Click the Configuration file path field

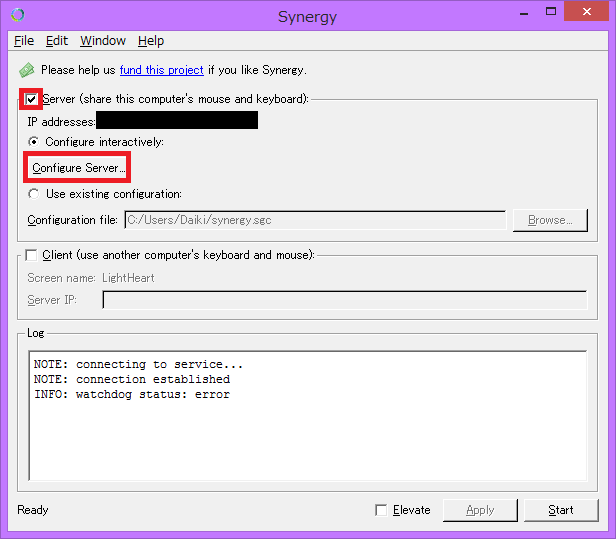315,220
